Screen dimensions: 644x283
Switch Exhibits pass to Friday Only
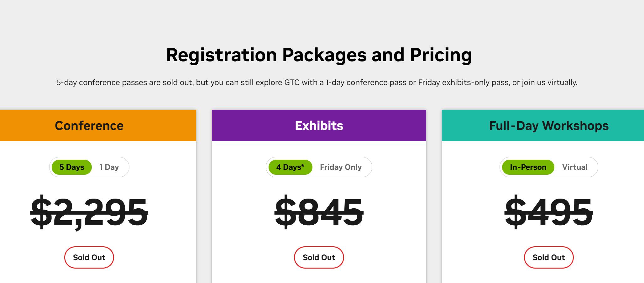[341, 167]
